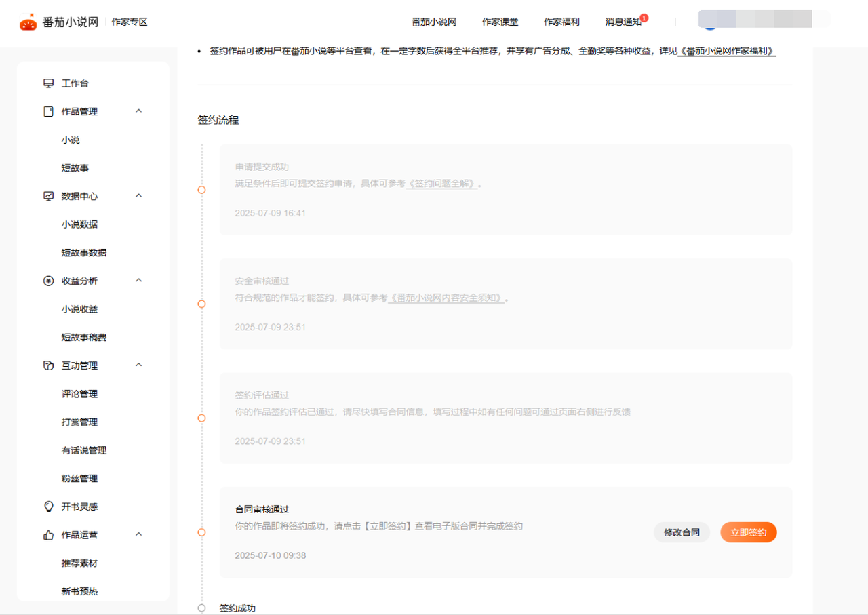Collapse the 数据中心 section chevron
This screenshot has height=615, width=868.
pyautogui.click(x=139, y=196)
